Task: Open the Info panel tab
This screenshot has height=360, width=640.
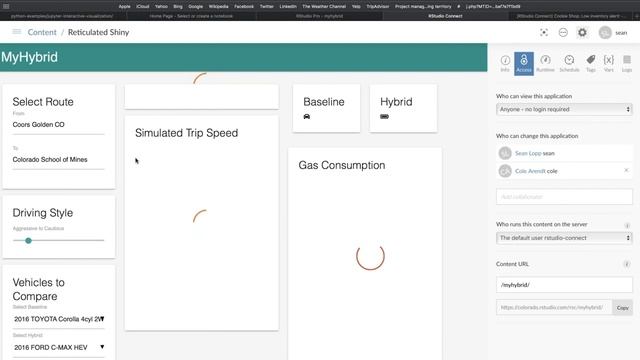Action: [505, 64]
